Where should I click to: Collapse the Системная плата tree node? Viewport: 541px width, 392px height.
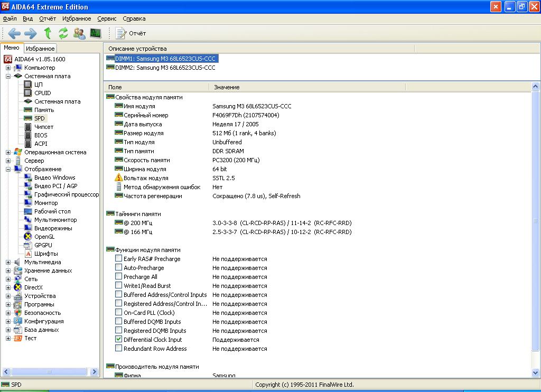click(x=8, y=76)
